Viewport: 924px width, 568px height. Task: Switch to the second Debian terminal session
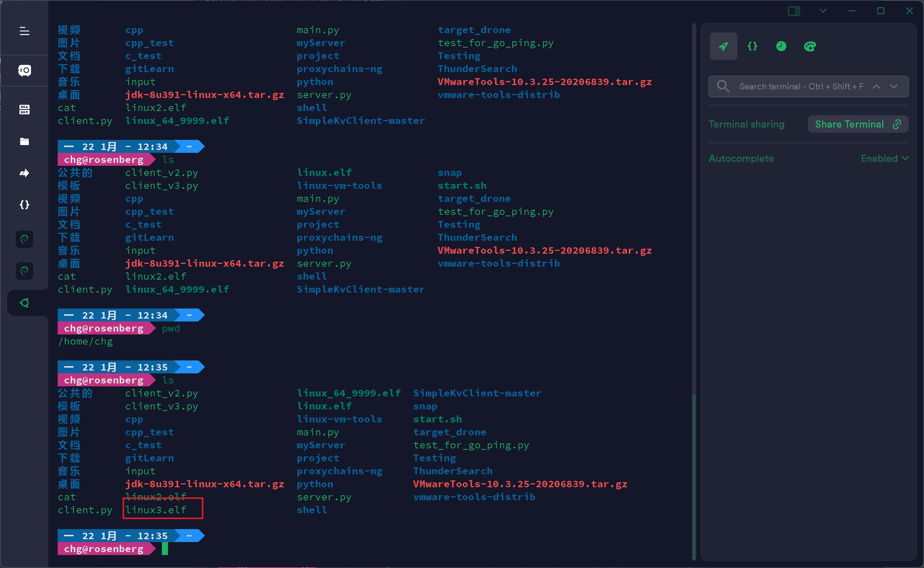[x=25, y=270]
